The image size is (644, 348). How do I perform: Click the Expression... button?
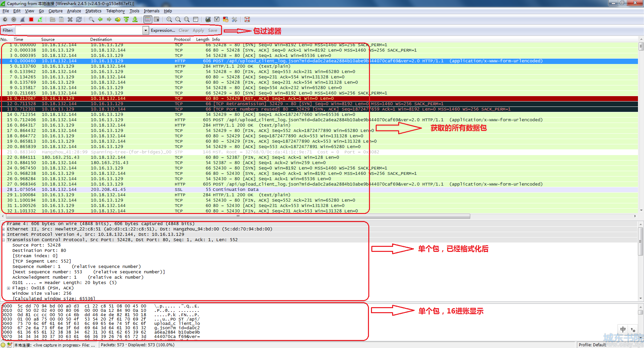click(163, 30)
